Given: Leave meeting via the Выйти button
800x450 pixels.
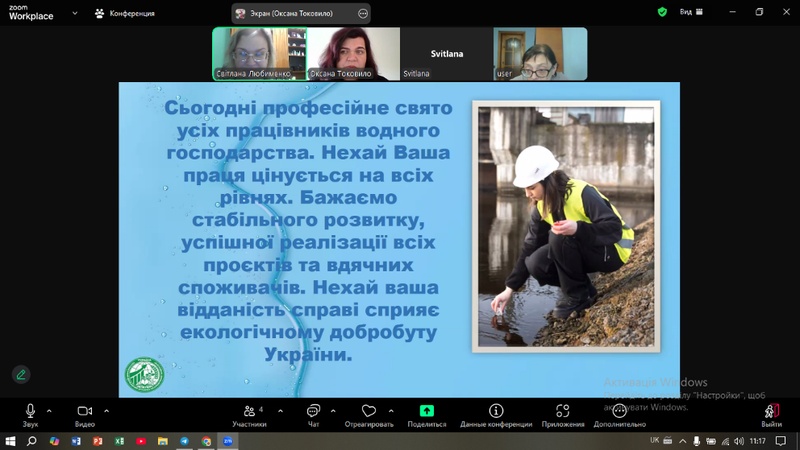Looking at the screenshot, I should (771, 415).
